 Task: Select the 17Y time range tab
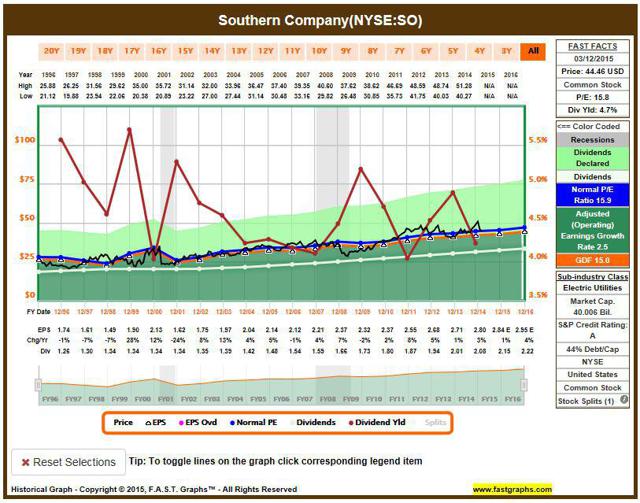(132, 51)
